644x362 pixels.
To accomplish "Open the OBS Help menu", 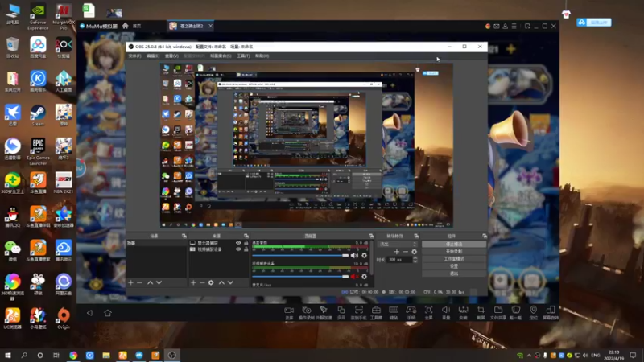I will click(x=262, y=56).
